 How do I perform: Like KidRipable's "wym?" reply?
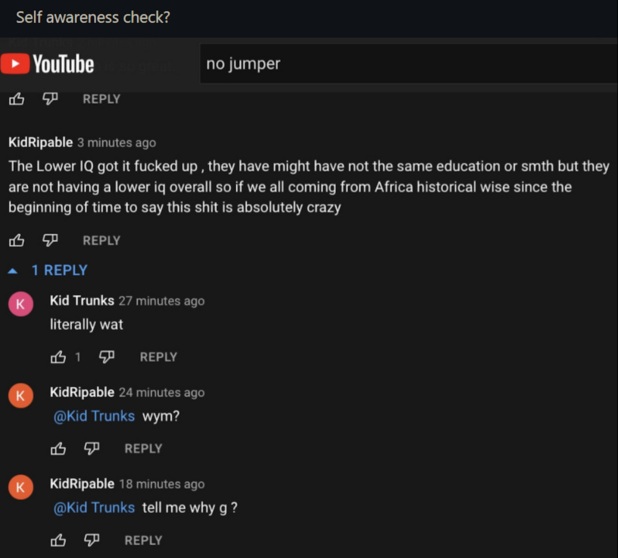(x=59, y=448)
